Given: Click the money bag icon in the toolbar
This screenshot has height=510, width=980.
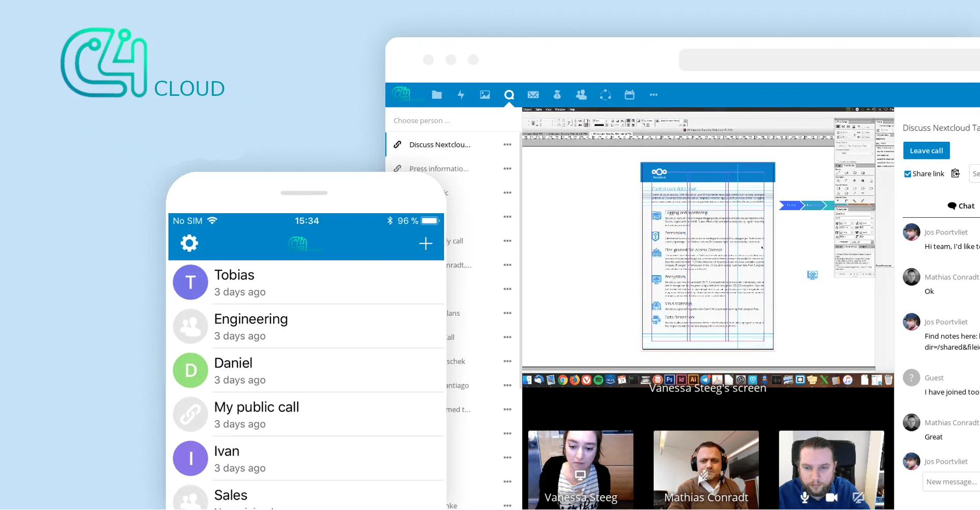Looking at the screenshot, I should coord(557,95).
